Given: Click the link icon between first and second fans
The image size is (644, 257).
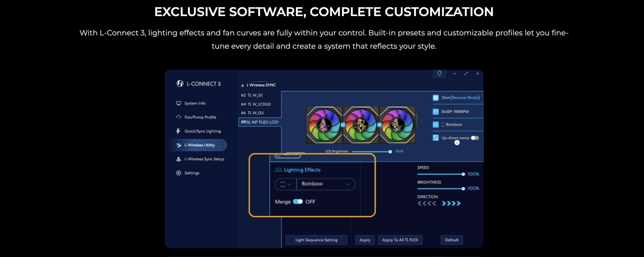Looking at the screenshot, I should [x=343, y=125].
